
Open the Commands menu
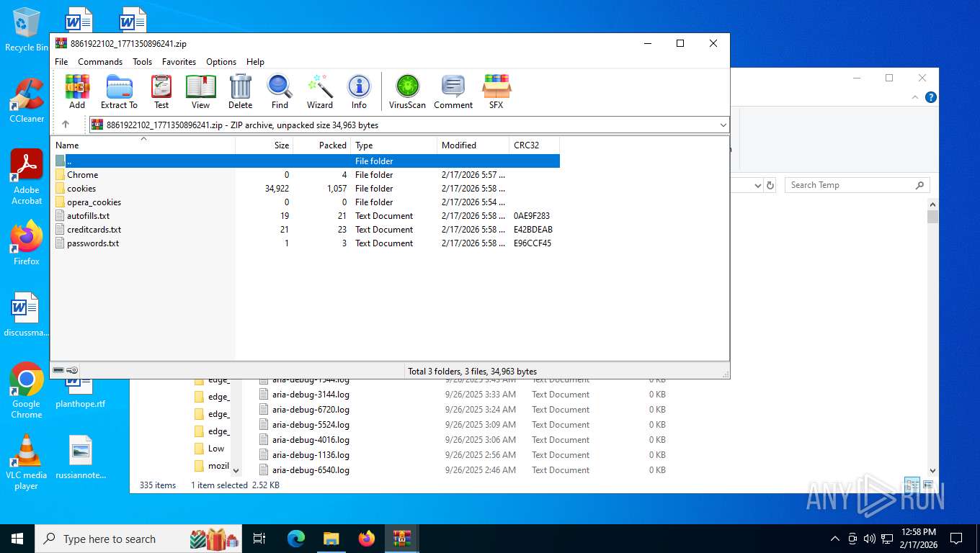[100, 62]
